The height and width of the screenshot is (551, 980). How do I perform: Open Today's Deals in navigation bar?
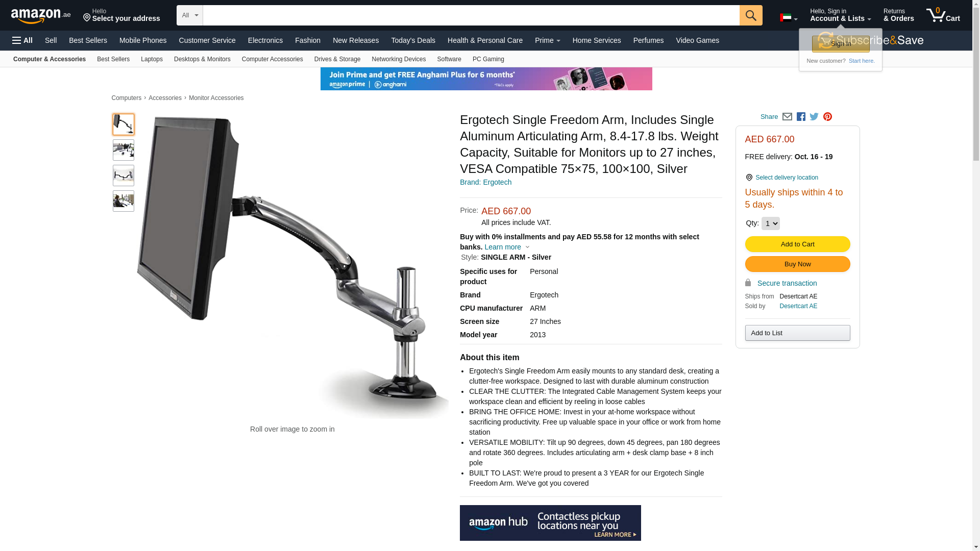pyautogui.click(x=413, y=40)
